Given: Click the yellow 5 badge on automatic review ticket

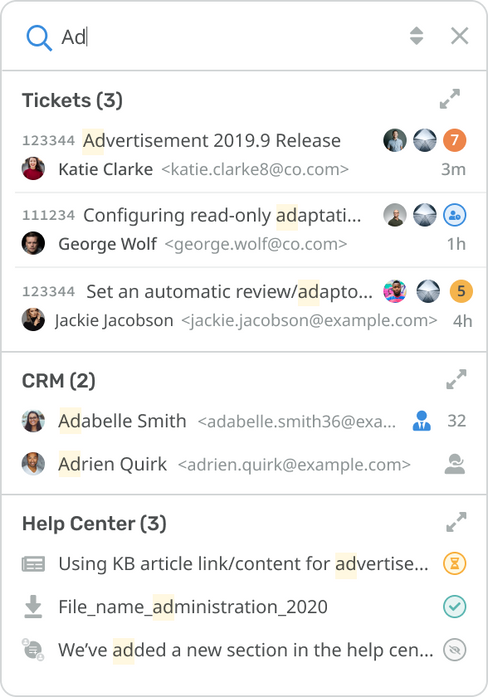Looking at the screenshot, I should (461, 291).
